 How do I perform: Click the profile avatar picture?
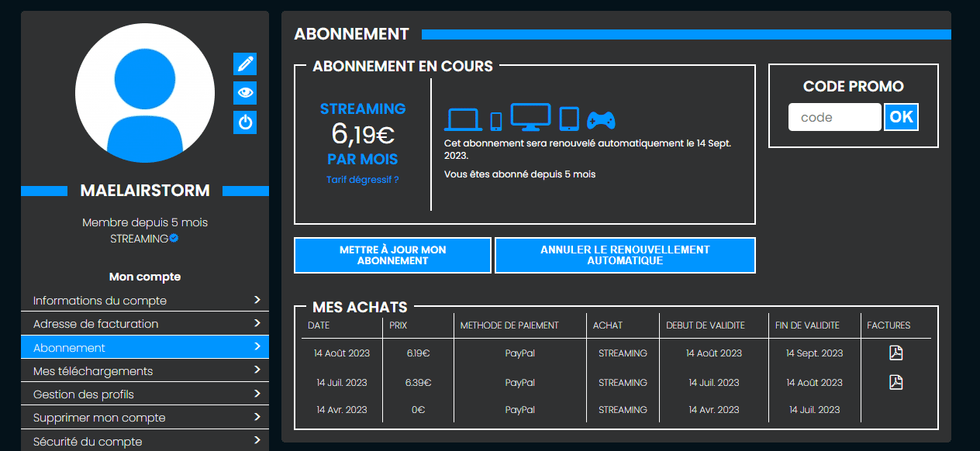click(145, 93)
